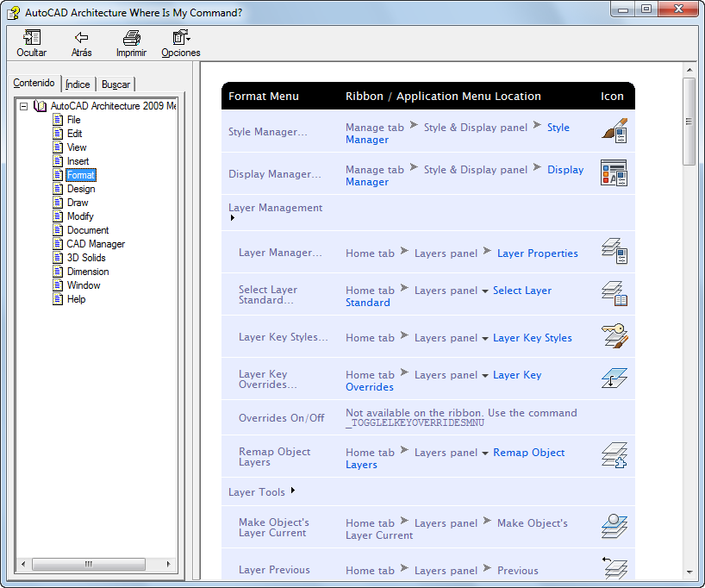Click the page icon next to Modify

tap(58, 216)
